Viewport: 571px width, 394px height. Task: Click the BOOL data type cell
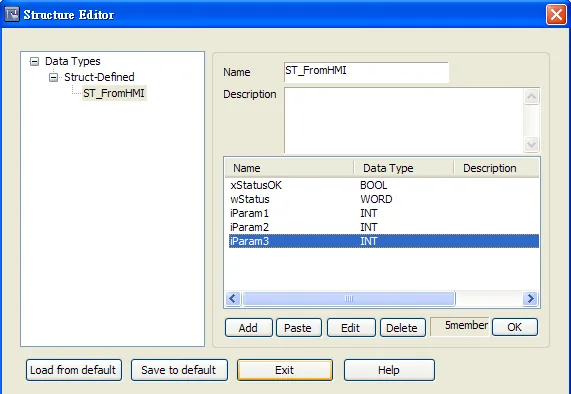pos(374,185)
